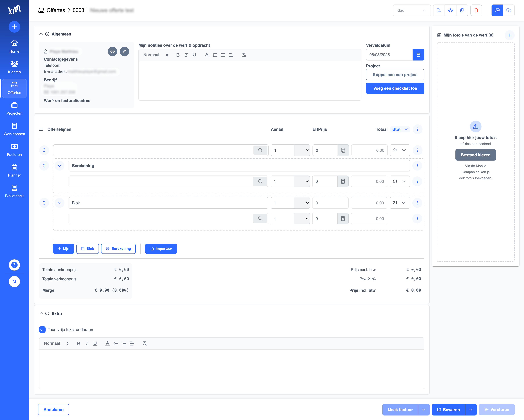Viewport: 524px width, 420px height.
Task: Click 'Voeg een checklist toe' button
Action: (395, 88)
